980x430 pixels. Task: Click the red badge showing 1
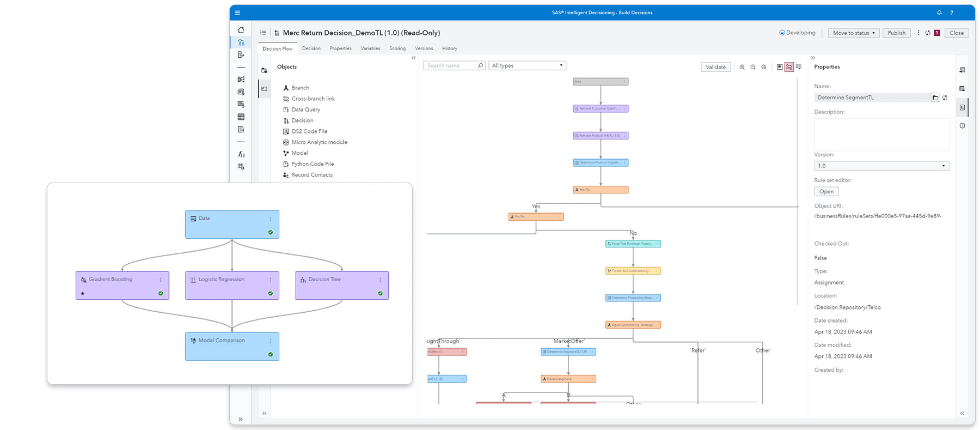937,33
